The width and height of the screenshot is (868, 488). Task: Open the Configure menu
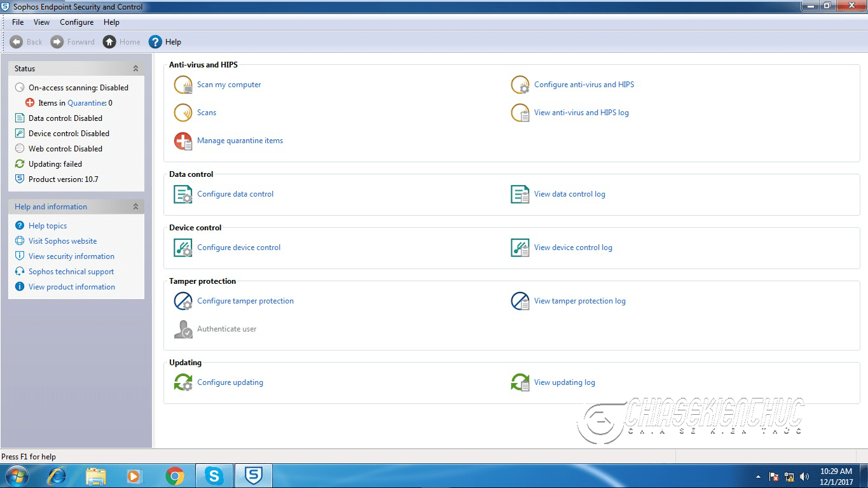click(x=77, y=22)
